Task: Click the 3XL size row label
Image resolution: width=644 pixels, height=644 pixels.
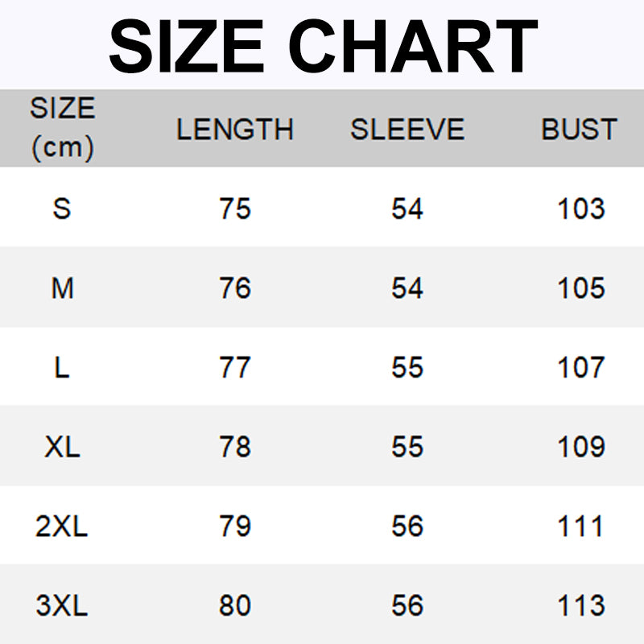Action: [62, 605]
